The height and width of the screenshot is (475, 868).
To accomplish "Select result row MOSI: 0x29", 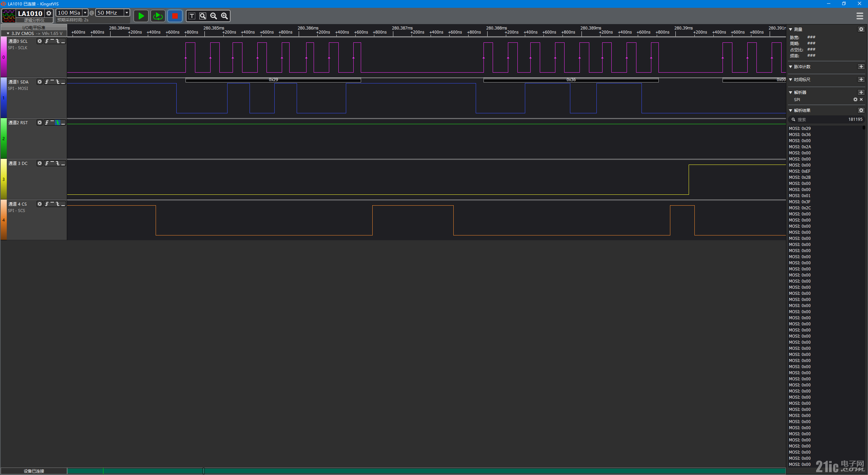I will (825, 129).
